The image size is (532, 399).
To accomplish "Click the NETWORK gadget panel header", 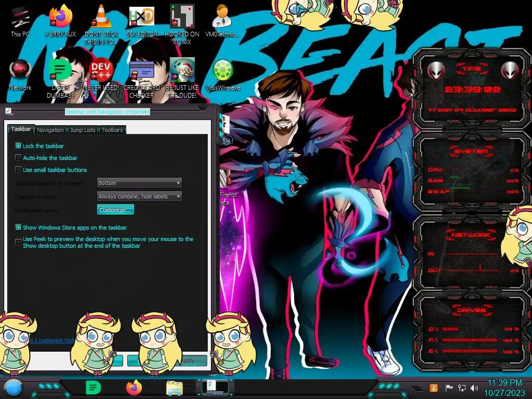I will pyautogui.click(x=471, y=235).
